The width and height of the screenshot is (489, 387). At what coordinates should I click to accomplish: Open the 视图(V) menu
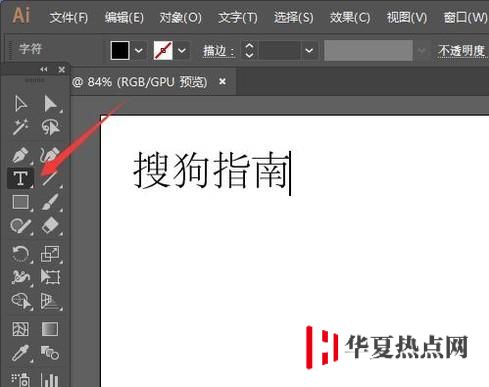(407, 18)
